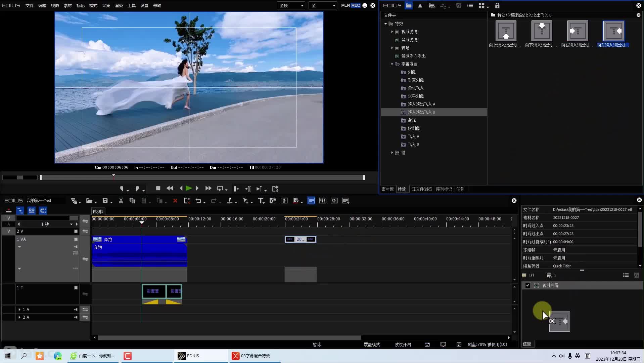Expand the 视频滤镜 folder

click(x=392, y=32)
